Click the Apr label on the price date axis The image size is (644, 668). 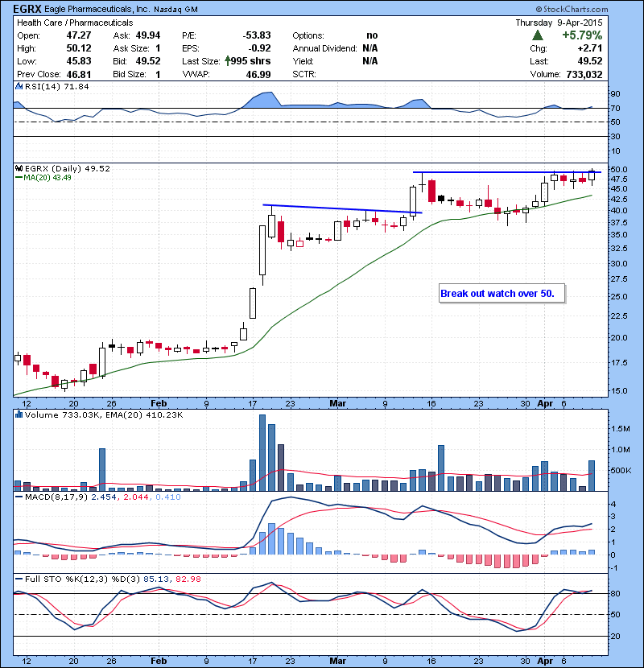(545, 403)
